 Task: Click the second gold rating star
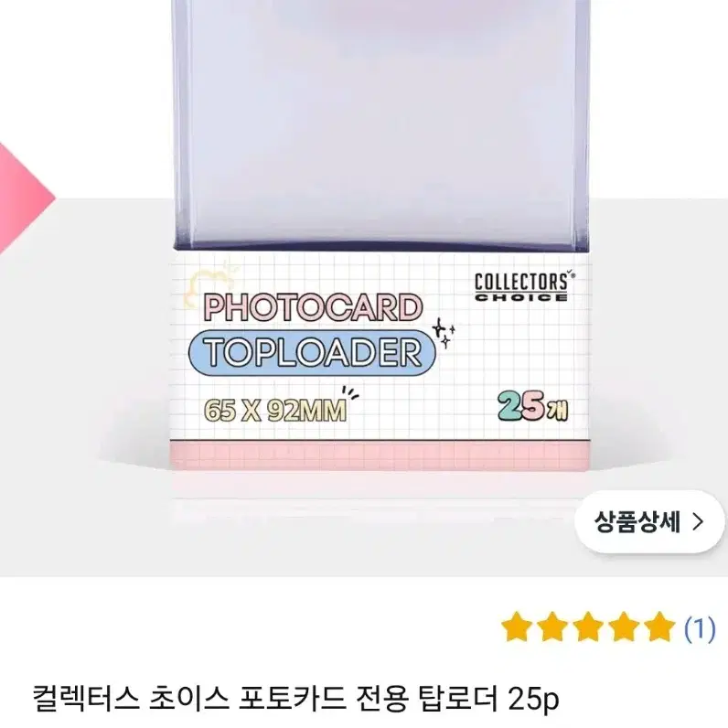(x=552, y=626)
